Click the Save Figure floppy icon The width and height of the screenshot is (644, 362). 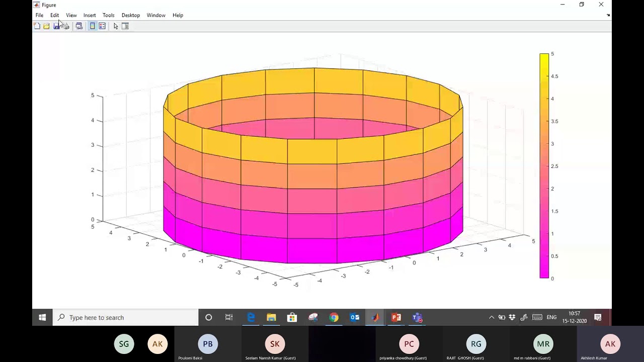(56, 26)
